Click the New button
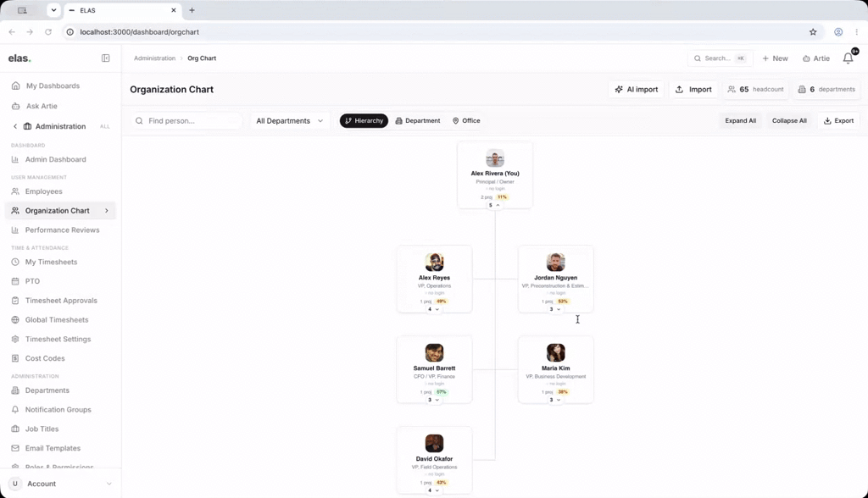Screen dimensions: 868x498 tap(775, 58)
